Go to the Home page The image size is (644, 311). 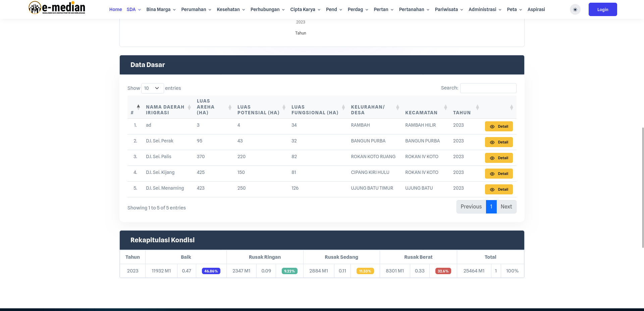115,9
